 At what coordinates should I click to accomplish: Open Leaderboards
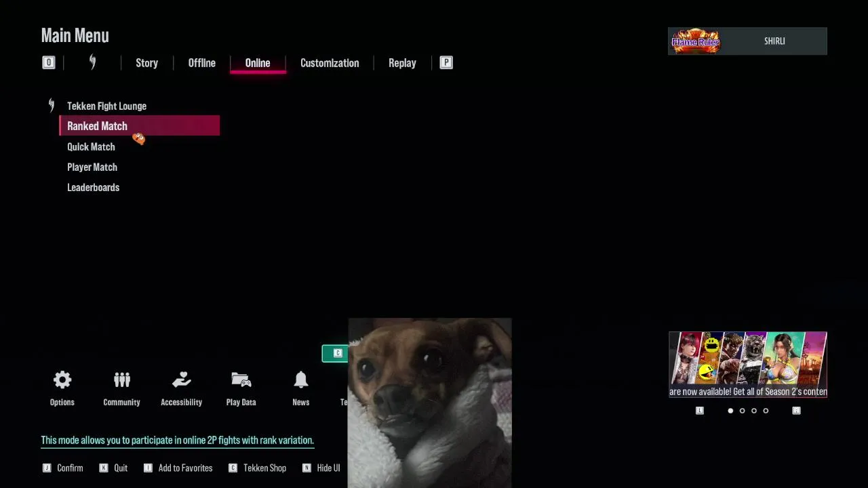(x=93, y=187)
